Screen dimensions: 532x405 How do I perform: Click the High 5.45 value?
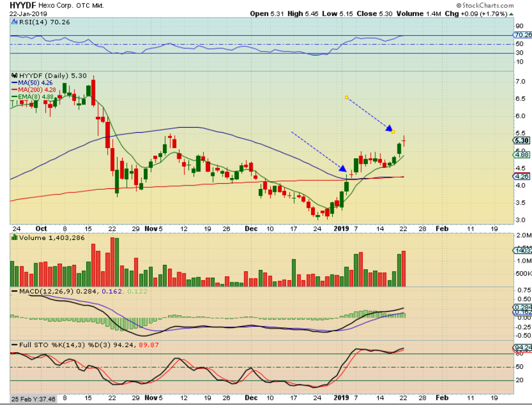pos(303,14)
